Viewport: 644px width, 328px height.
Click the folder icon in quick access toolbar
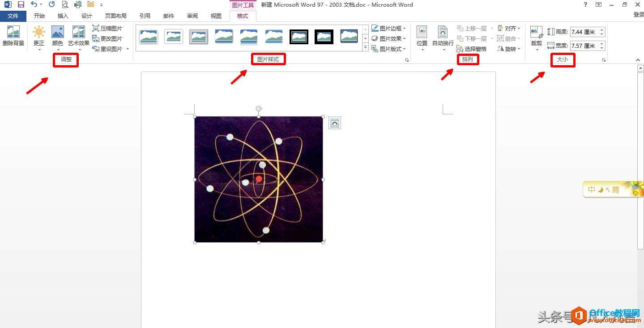[x=91, y=4]
